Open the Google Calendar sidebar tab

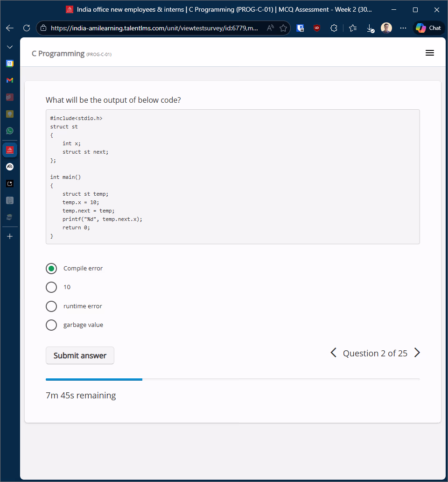pyautogui.click(x=10, y=63)
